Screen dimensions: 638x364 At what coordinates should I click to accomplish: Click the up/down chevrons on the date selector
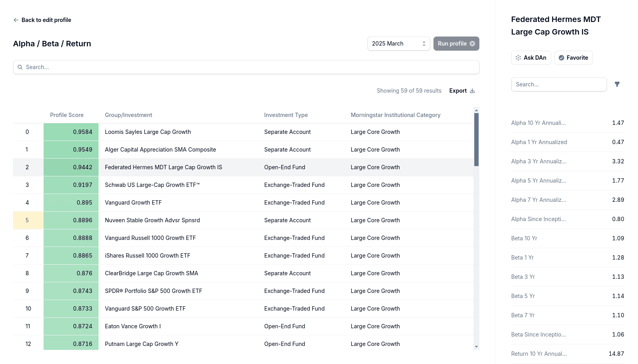(x=424, y=44)
